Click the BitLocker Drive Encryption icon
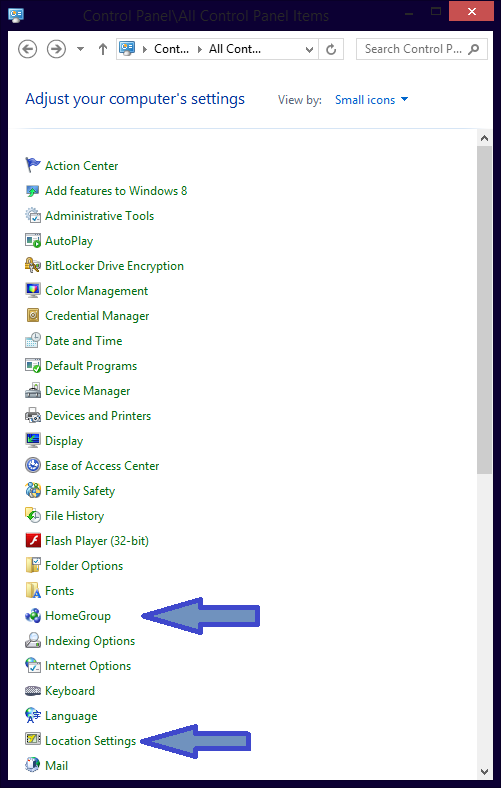 [x=33, y=265]
